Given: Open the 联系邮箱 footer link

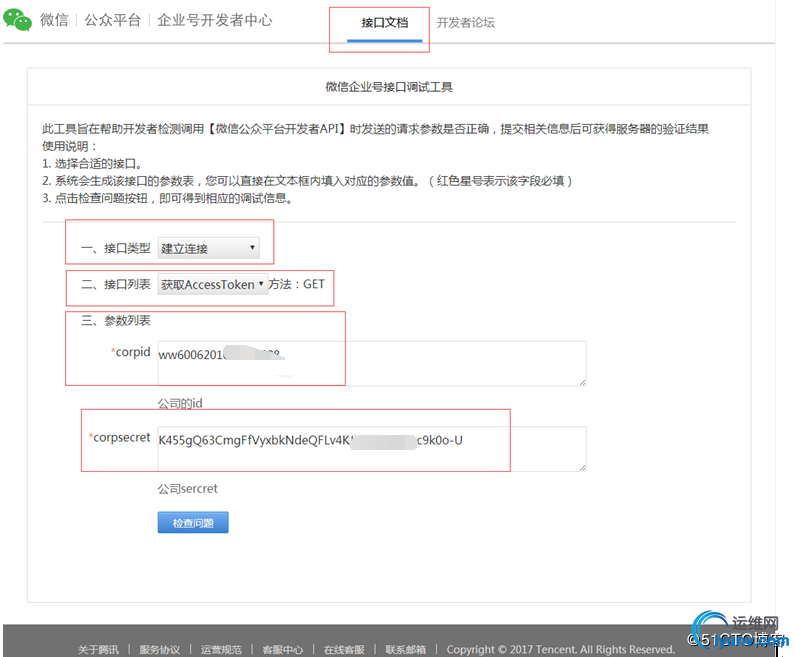Looking at the screenshot, I should [x=405, y=649].
